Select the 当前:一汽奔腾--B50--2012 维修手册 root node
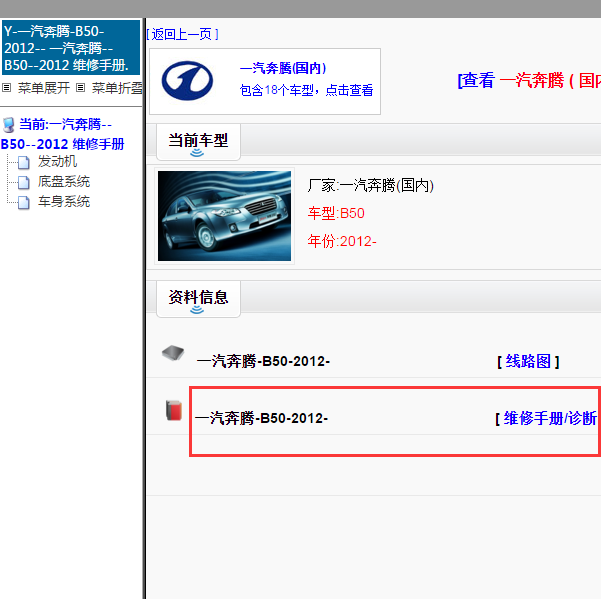Viewport: 601px width, 599px height. click(62, 134)
